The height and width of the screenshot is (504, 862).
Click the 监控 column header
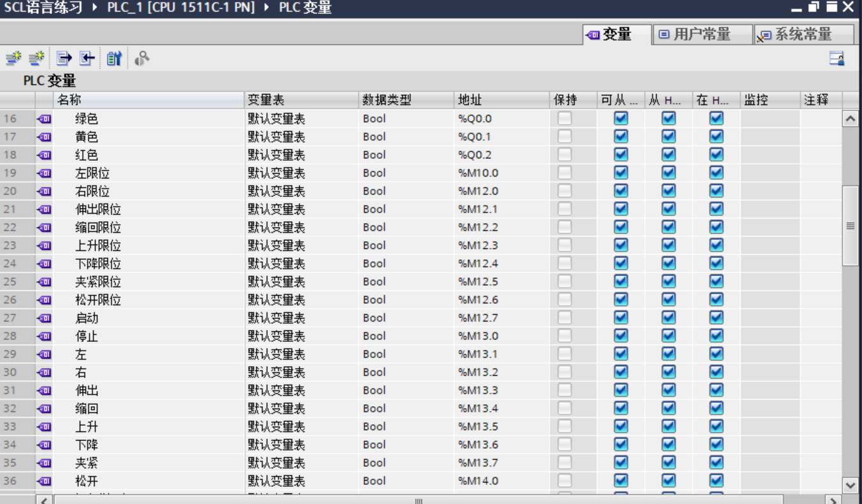(770, 100)
